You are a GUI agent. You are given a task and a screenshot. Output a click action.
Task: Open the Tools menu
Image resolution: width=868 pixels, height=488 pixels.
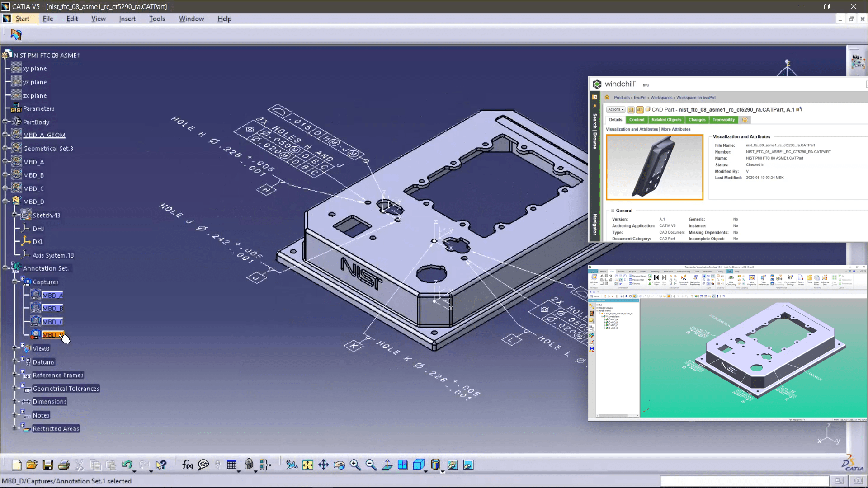pyautogui.click(x=157, y=19)
